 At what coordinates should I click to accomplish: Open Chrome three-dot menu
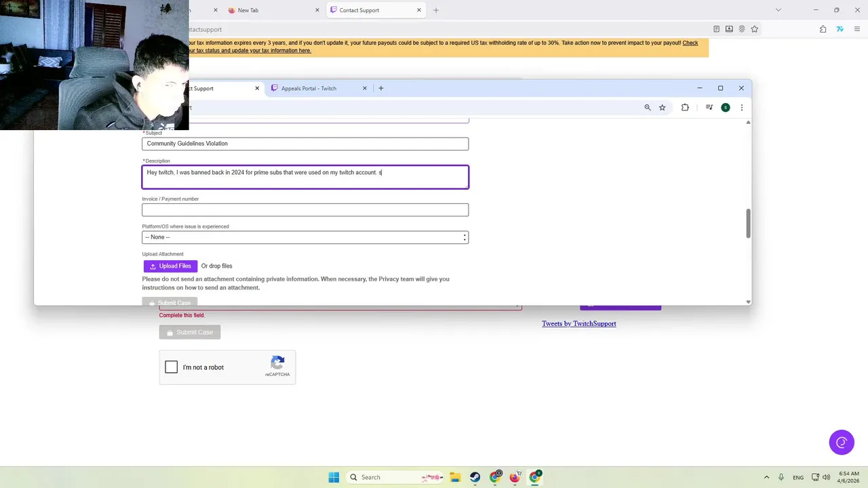pyautogui.click(x=742, y=107)
